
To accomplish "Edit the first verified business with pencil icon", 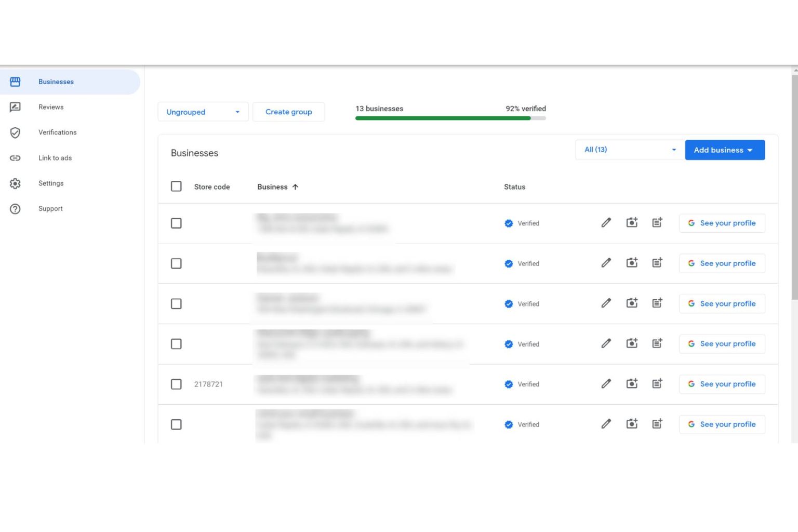I will 606,222.
